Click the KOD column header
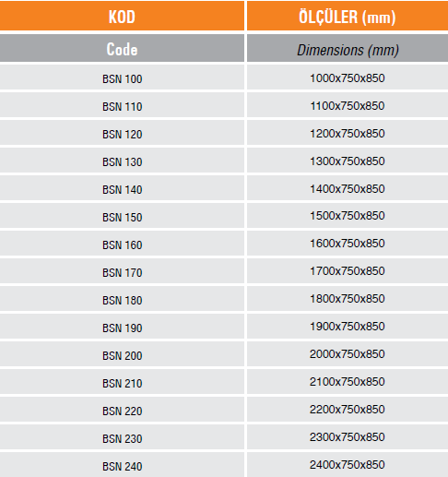This screenshot has width=448, height=477. pyautogui.click(x=122, y=16)
